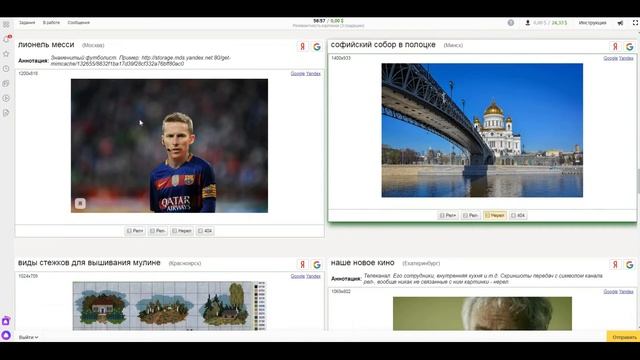
Task: Mark Messi image as Нерел
Action: point(182,231)
